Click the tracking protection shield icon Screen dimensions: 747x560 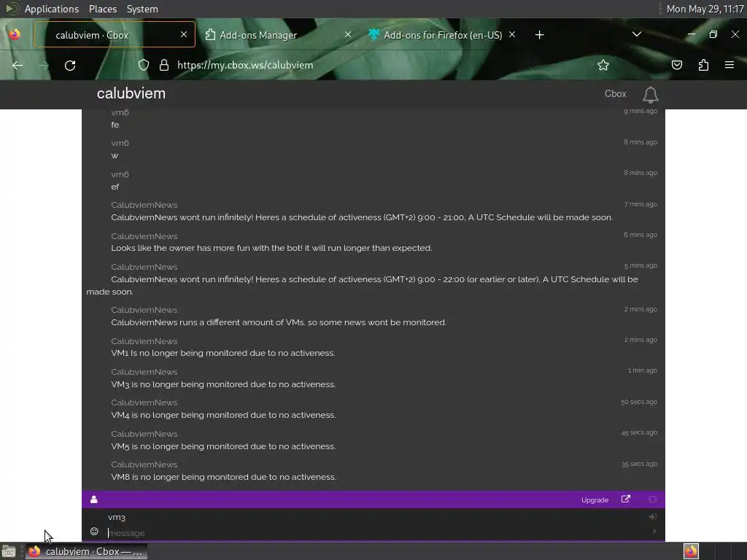pyautogui.click(x=144, y=65)
